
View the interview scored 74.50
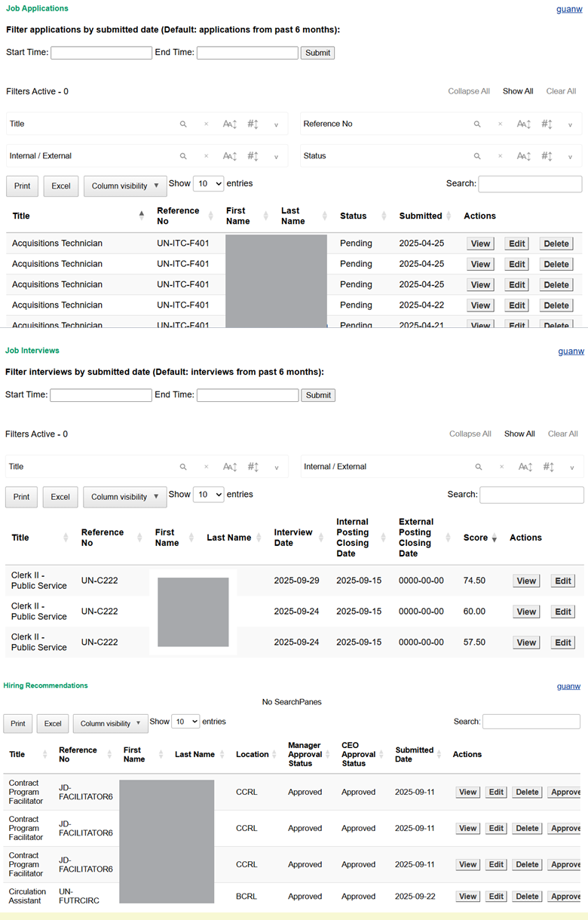point(526,581)
